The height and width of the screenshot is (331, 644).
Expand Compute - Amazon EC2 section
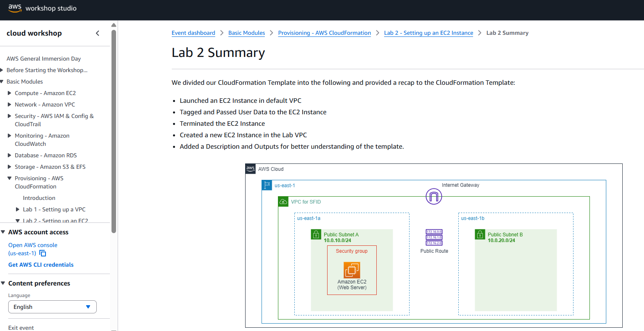pos(9,93)
